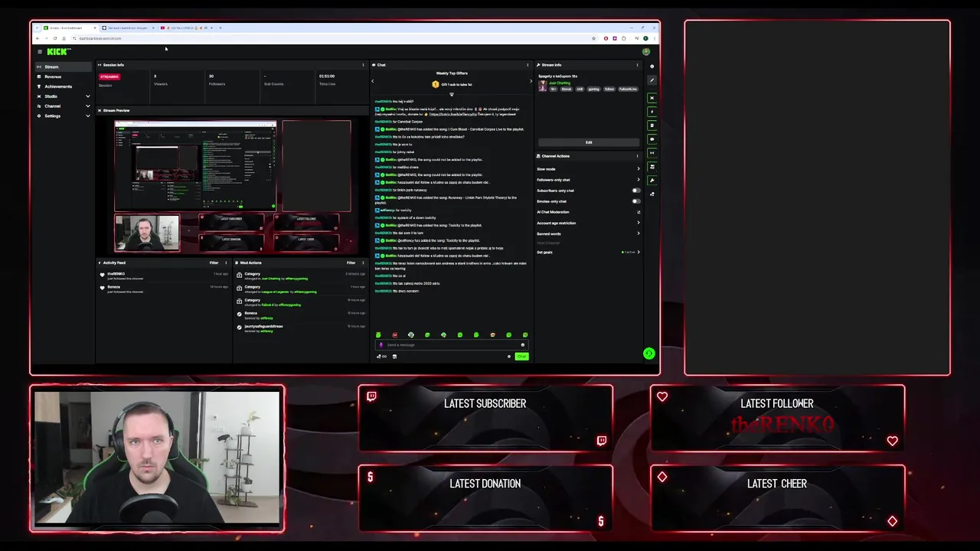Click theRENKO in the Activity Feed
The height and width of the screenshot is (551, 980).
[x=116, y=274]
